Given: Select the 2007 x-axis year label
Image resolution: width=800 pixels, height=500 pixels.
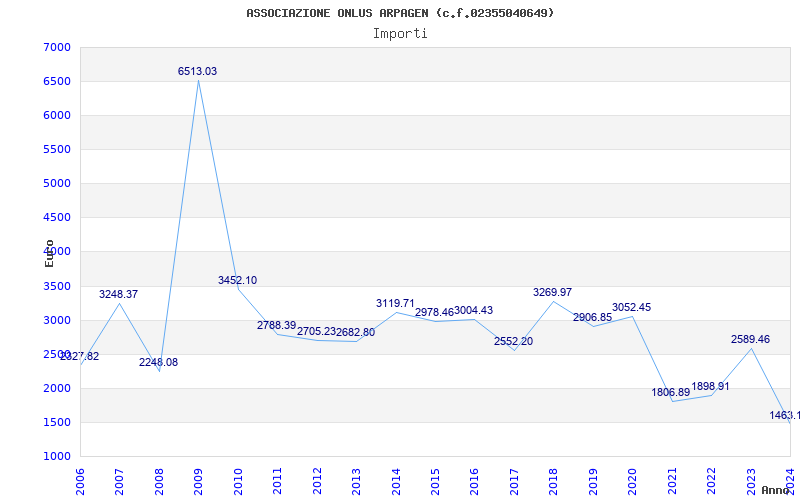Looking at the screenshot, I should [x=119, y=481].
